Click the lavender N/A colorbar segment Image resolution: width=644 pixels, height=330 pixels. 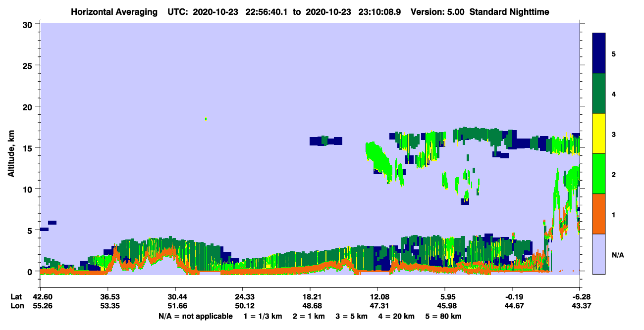pyautogui.click(x=599, y=254)
